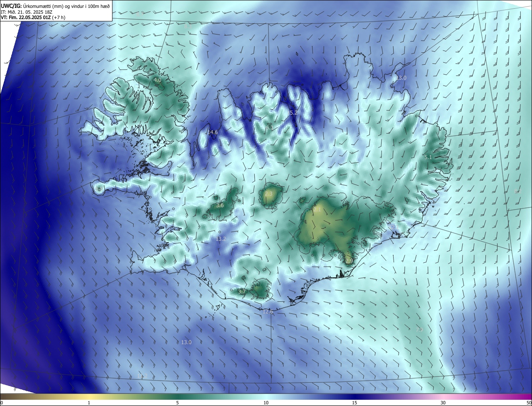Click the 3.7 value on the south glacier
The image size is (532, 406).
point(242,292)
